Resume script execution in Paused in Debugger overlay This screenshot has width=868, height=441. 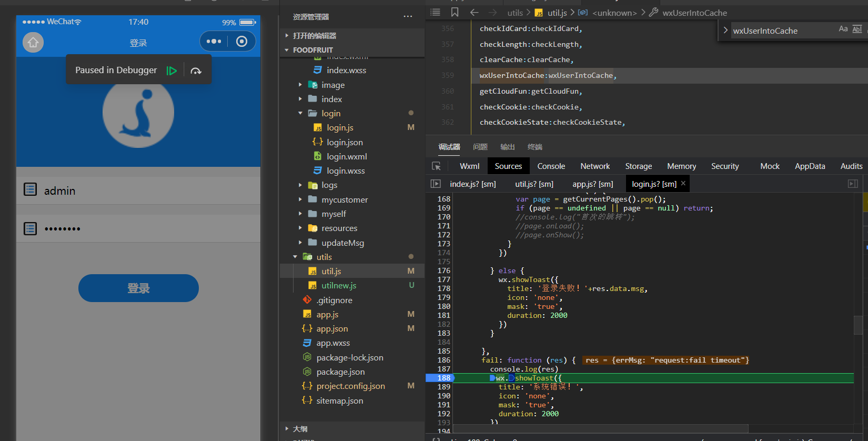(171, 71)
